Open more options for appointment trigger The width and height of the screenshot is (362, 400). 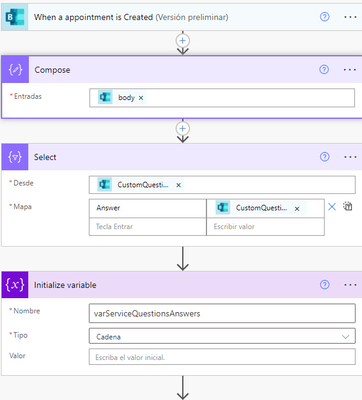[x=350, y=17]
